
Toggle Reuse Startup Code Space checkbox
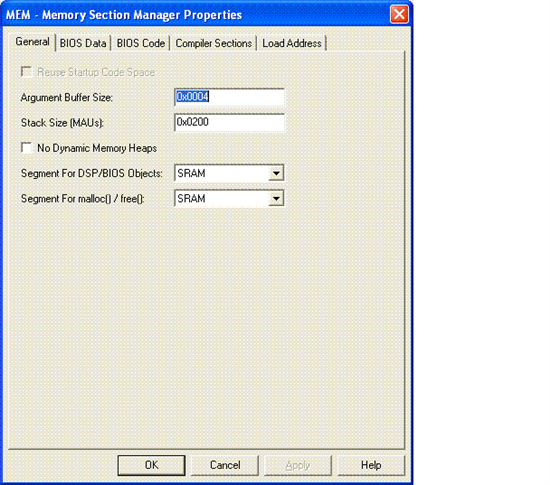(27, 72)
